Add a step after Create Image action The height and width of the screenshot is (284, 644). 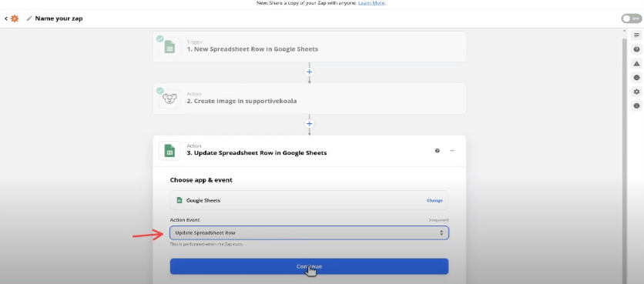click(x=309, y=124)
